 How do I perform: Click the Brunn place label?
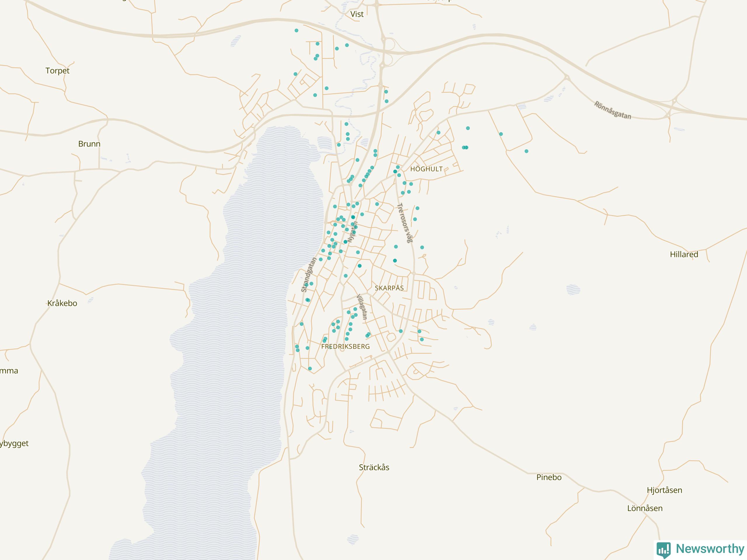click(89, 144)
